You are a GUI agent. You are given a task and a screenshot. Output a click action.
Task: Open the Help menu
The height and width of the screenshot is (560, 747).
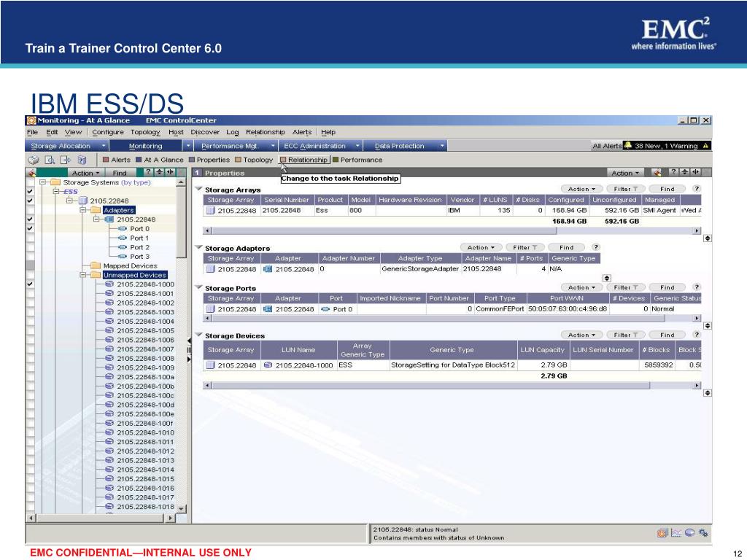(x=328, y=132)
